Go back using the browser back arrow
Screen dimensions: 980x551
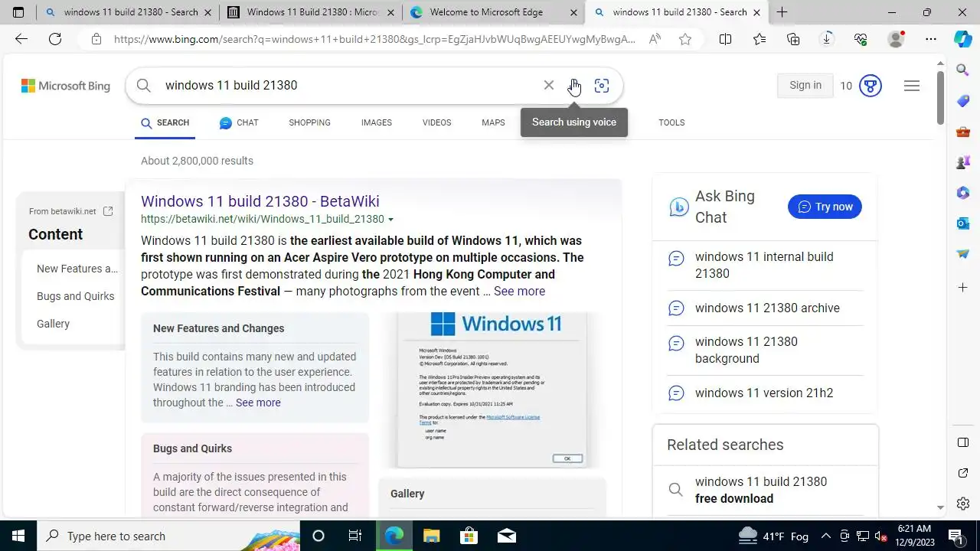pyautogui.click(x=21, y=39)
